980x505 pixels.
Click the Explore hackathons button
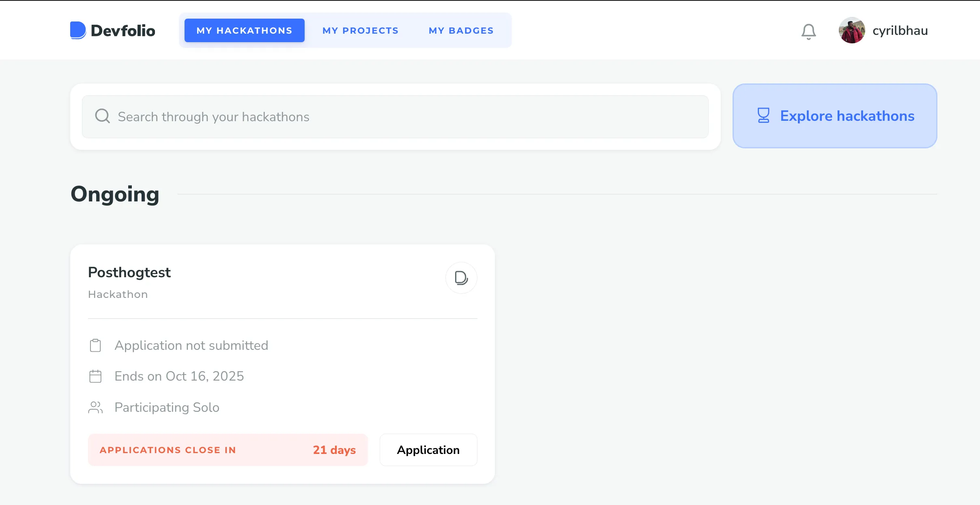[835, 116]
